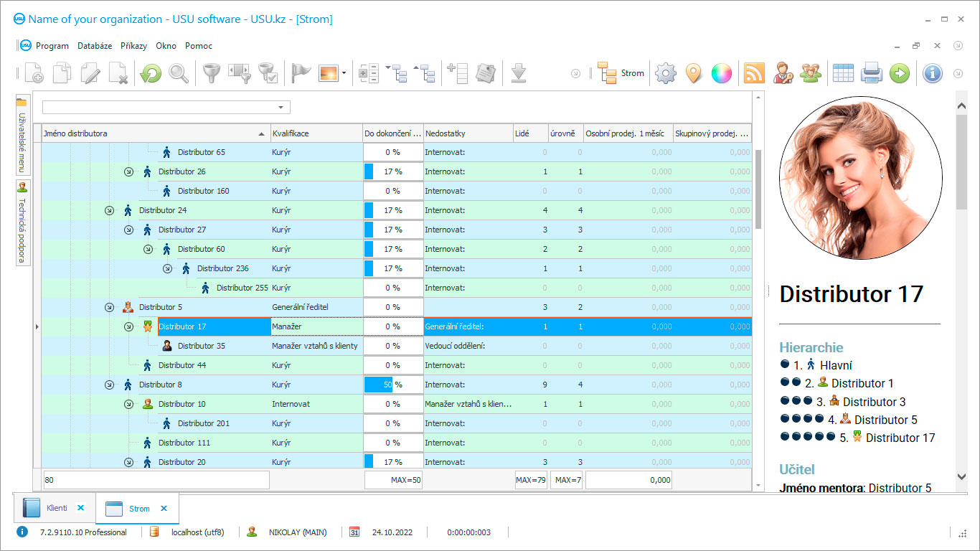Open the RSS feed icon
980x551 pixels.
click(x=754, y=73)
